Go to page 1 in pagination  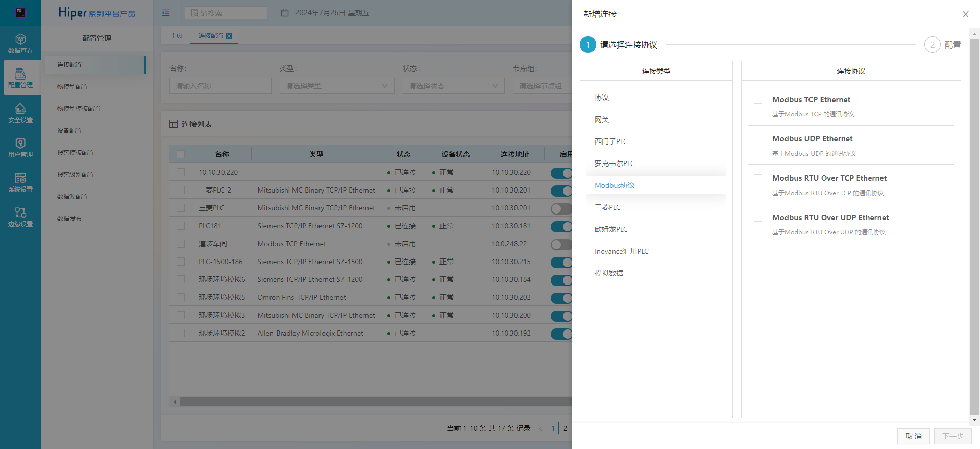click(x=553, y=428)
